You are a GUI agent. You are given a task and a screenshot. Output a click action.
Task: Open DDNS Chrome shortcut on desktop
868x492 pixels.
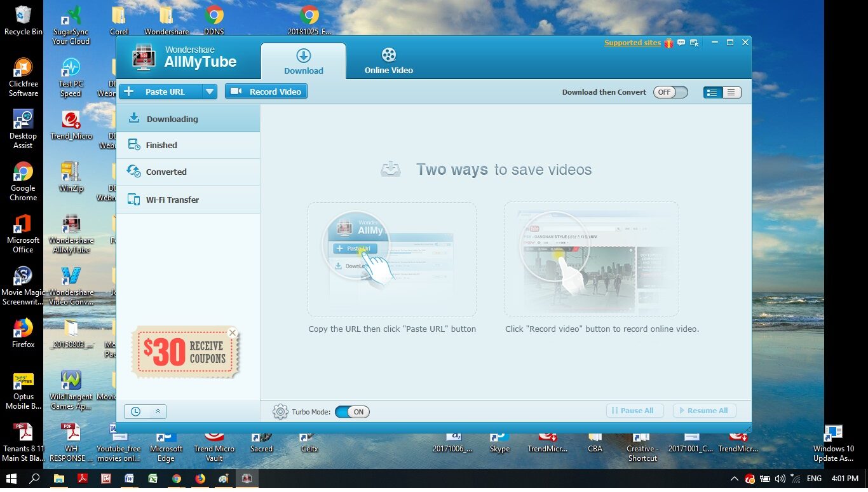click(x=214, y=21)
